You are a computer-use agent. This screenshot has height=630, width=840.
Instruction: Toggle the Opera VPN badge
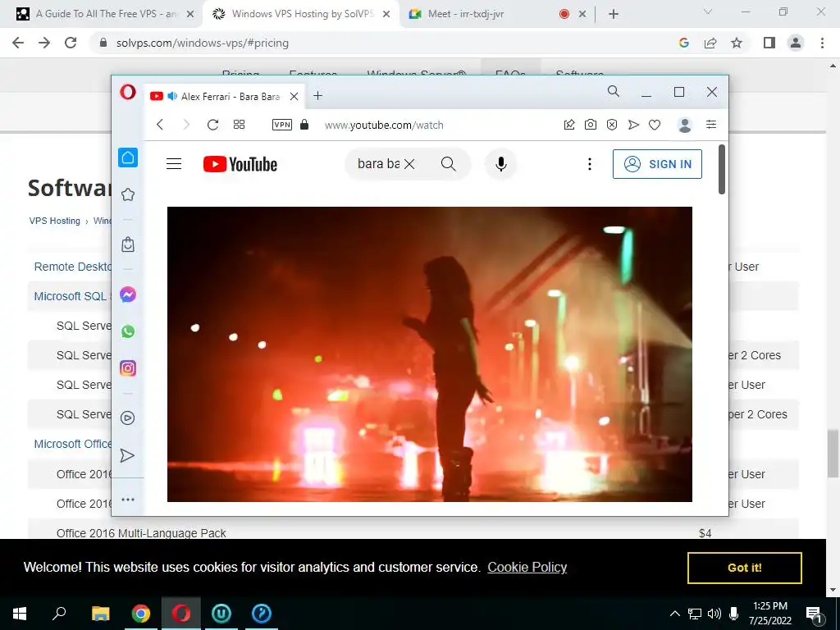pos(282,125)
